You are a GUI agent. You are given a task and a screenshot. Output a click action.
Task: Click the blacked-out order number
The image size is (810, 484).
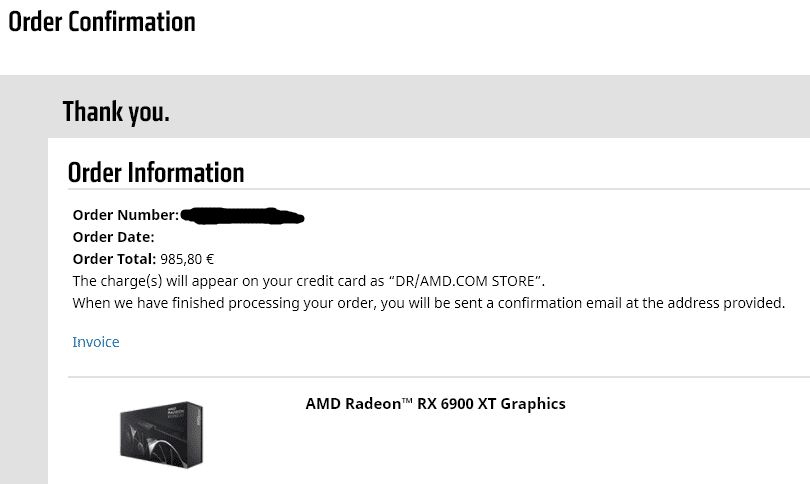pos(242,216)
